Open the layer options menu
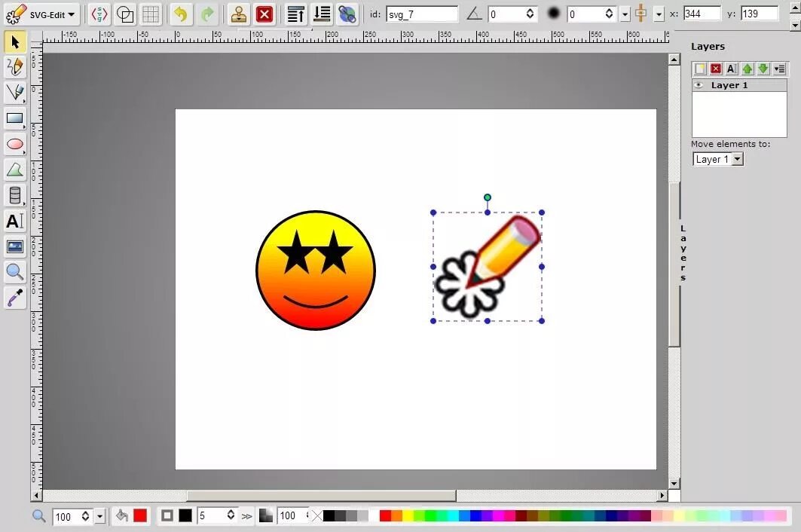Viewport: 801px width, 532px height. [780, 69]
